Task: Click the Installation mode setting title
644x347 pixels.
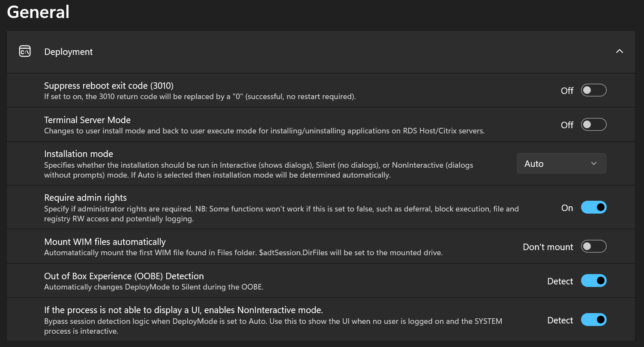Action: [x=78, y=154]
